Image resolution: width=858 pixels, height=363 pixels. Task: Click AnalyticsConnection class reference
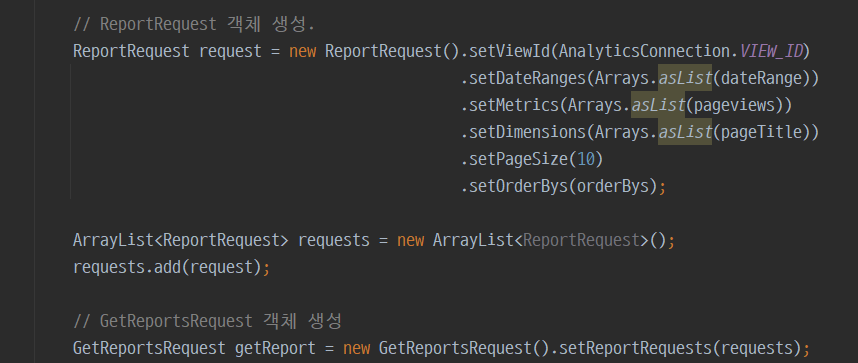(645, 51)
